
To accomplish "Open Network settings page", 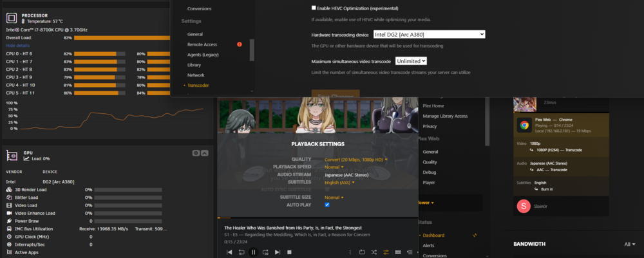I will pyautogui.click(x=196, y=75).
